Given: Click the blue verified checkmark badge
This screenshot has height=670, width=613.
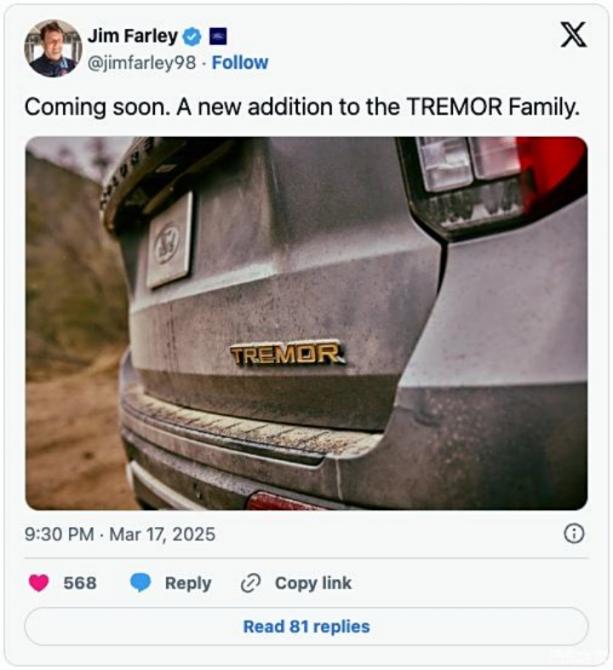Looking at the screenshot, I should click(x=193, y=36).
